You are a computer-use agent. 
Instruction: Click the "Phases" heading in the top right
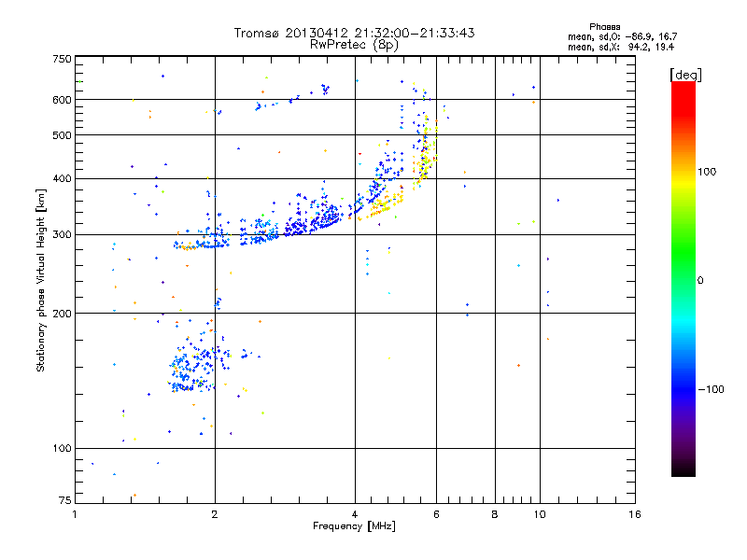point(604,27)
